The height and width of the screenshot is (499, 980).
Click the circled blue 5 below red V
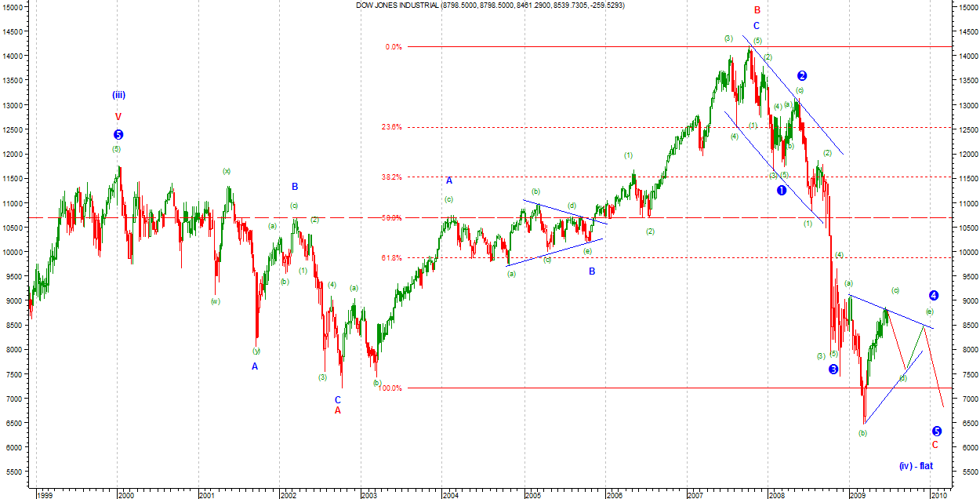tap(118, 135)
